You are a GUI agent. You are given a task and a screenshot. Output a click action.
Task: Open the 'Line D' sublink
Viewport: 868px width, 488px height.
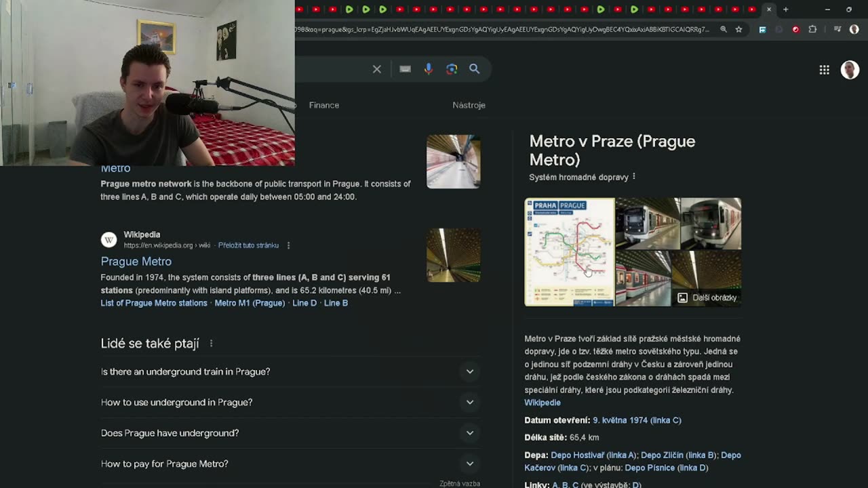(x=304, y=303)
